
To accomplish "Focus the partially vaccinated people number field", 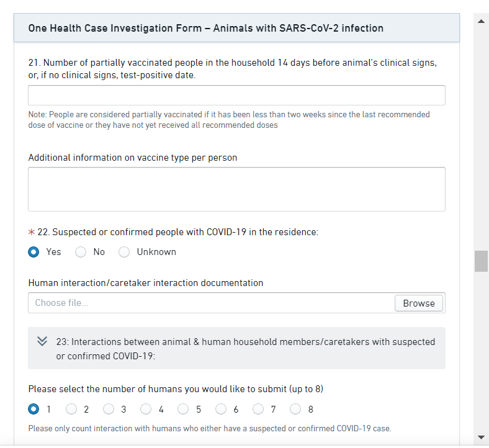I will click(x=236, y=96).
